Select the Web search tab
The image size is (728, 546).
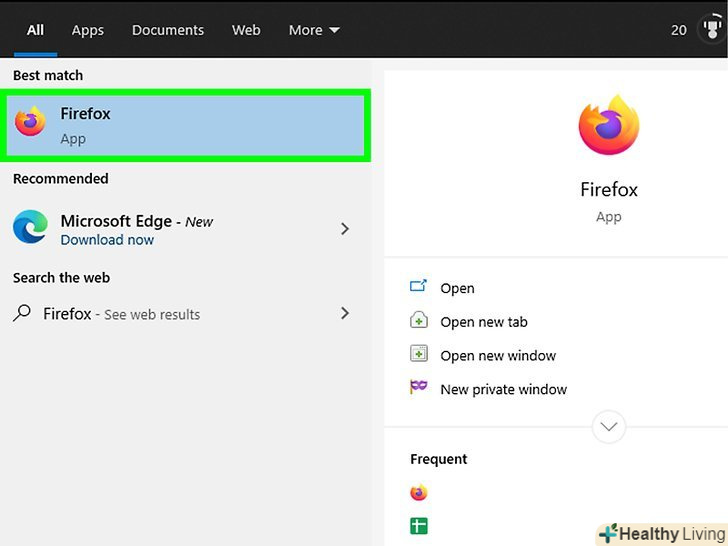coord(246,30)
